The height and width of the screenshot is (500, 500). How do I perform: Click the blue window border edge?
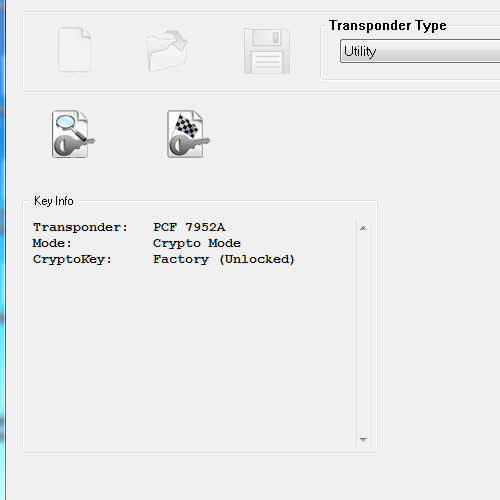(x=3, y=250)
